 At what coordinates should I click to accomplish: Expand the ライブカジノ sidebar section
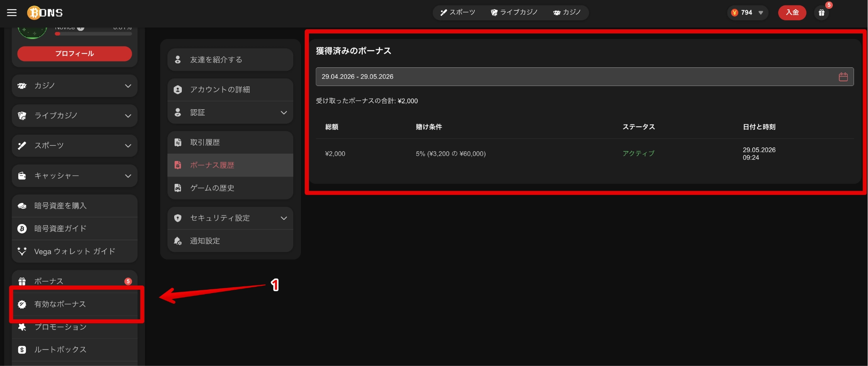pos(75,116)
